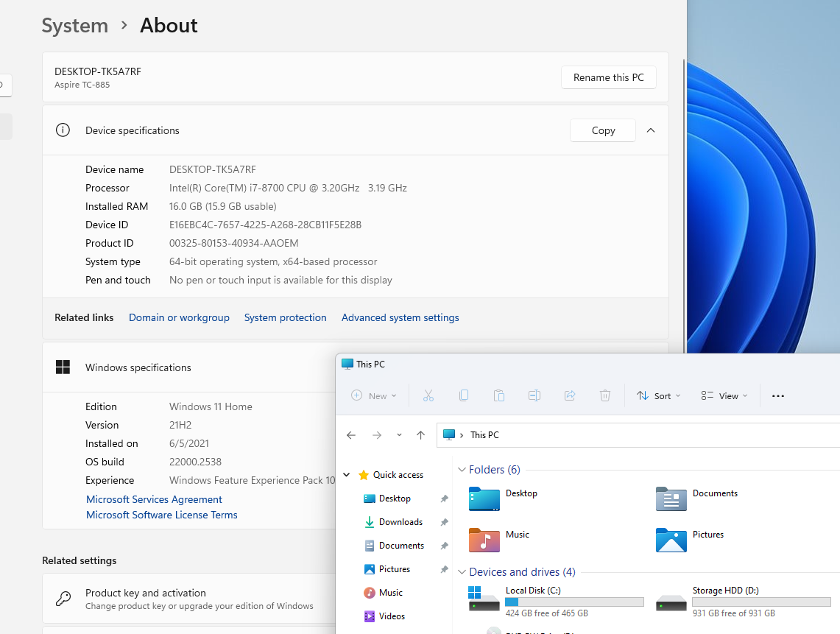Select Documents in Quick access sidebar
This screenshot has width=840, height=634.
pyautogui.click(x=401, y=546)
